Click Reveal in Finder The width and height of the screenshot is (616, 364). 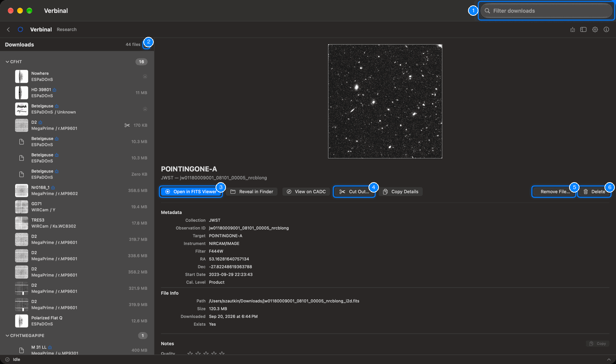pos(252,192)
